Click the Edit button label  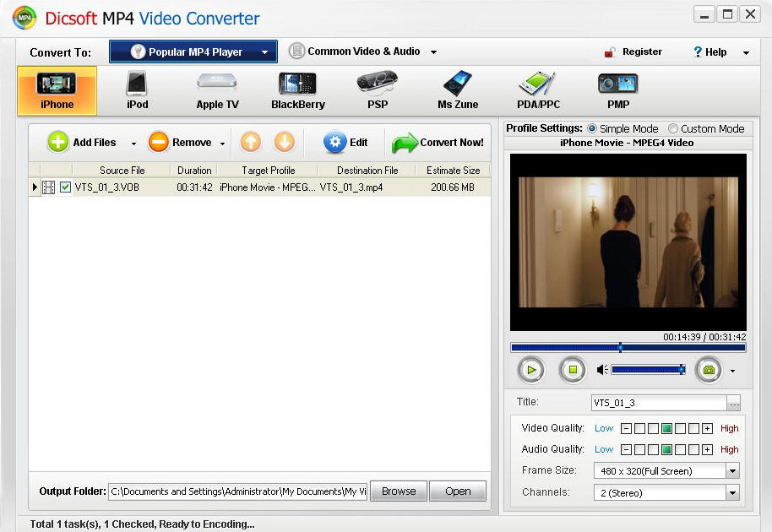pos(358,142)
